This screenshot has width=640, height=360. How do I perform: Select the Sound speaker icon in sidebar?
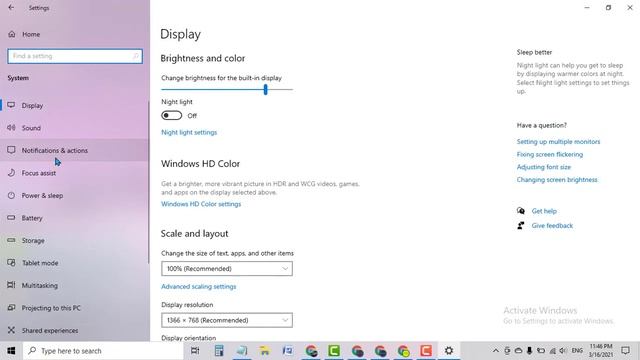[x=11, y=128]
